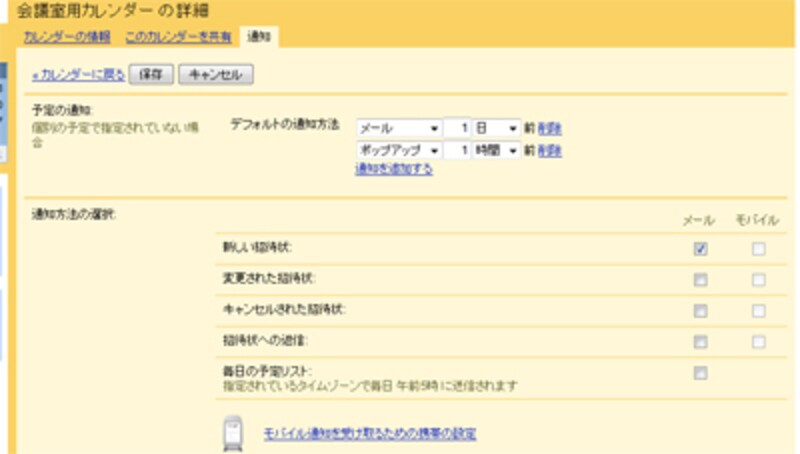Click the 毎日の予定リスト row label

(x=268, y=371)
